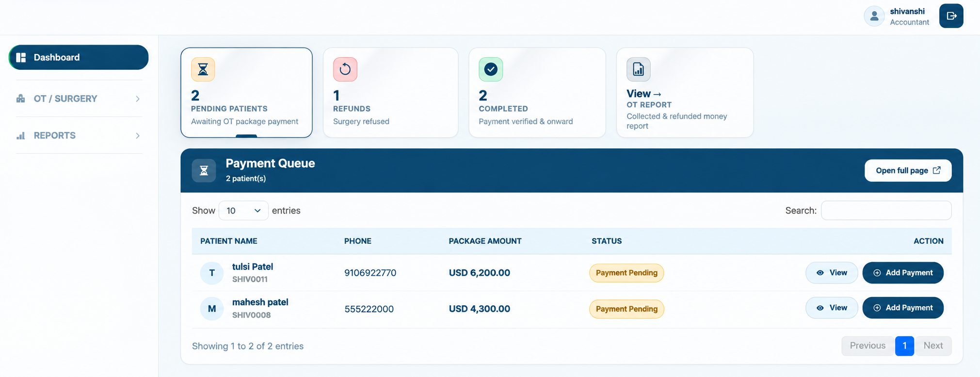Open the Dashboard menu item
Screen dimensions: 980x377
(79, 58)
